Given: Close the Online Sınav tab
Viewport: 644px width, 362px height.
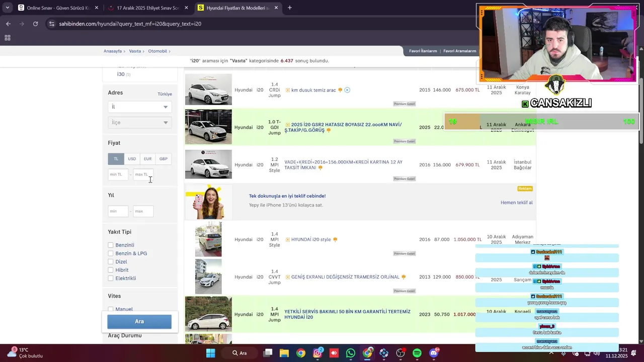Looking at the screenshot, I should coord(97,8).
